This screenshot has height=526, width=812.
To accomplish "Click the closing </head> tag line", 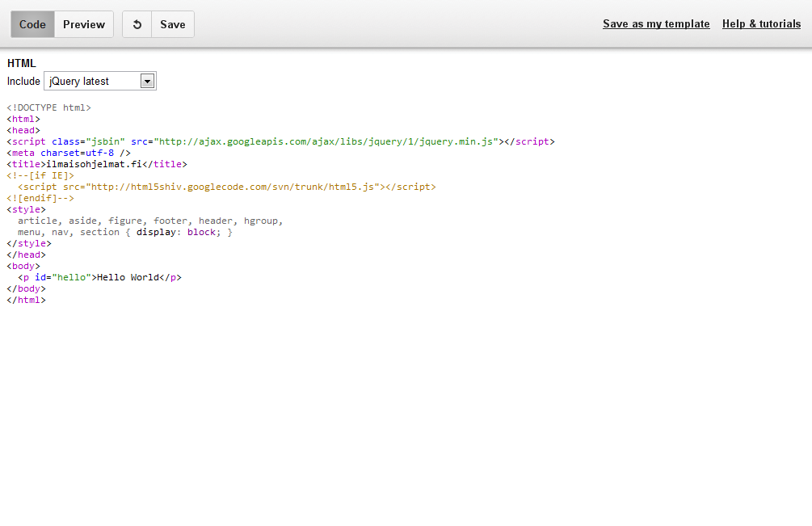I will pyautogui.click(x=26, y=255).
